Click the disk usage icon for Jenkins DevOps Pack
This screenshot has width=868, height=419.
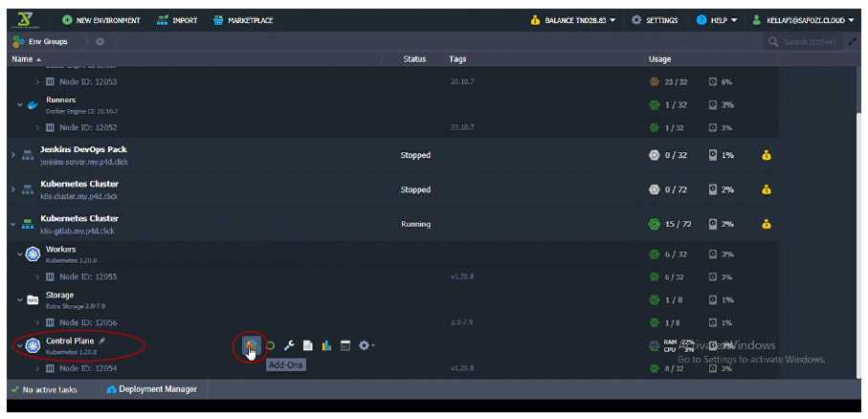point(713,156)
